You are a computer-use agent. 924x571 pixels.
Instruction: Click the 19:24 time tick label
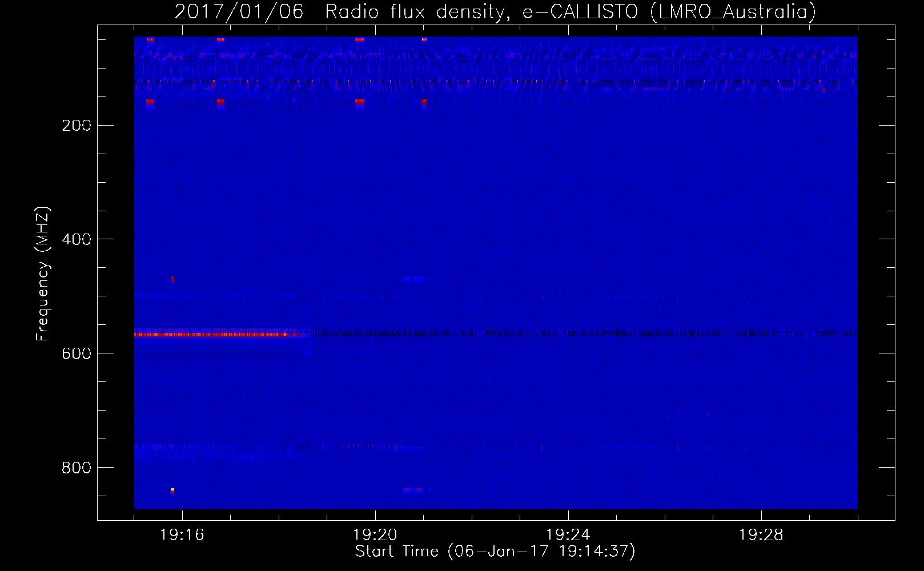point(568,535)
